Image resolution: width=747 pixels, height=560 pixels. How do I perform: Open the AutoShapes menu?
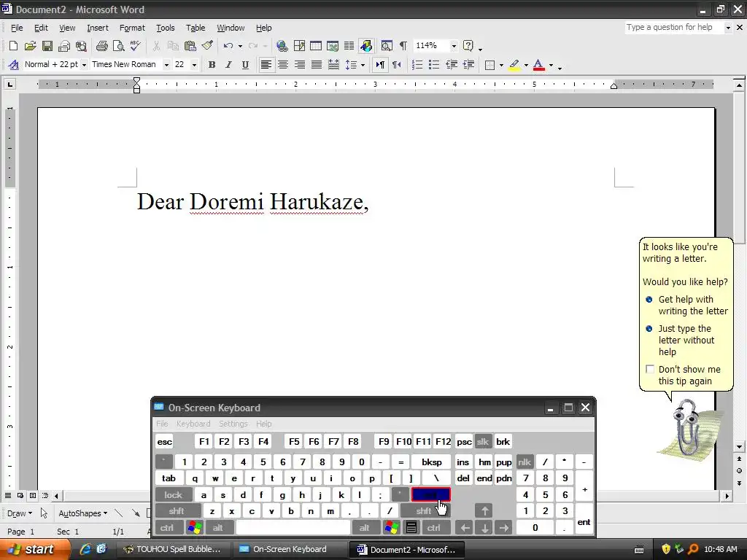pyautogui.click(x=83, y=513)
